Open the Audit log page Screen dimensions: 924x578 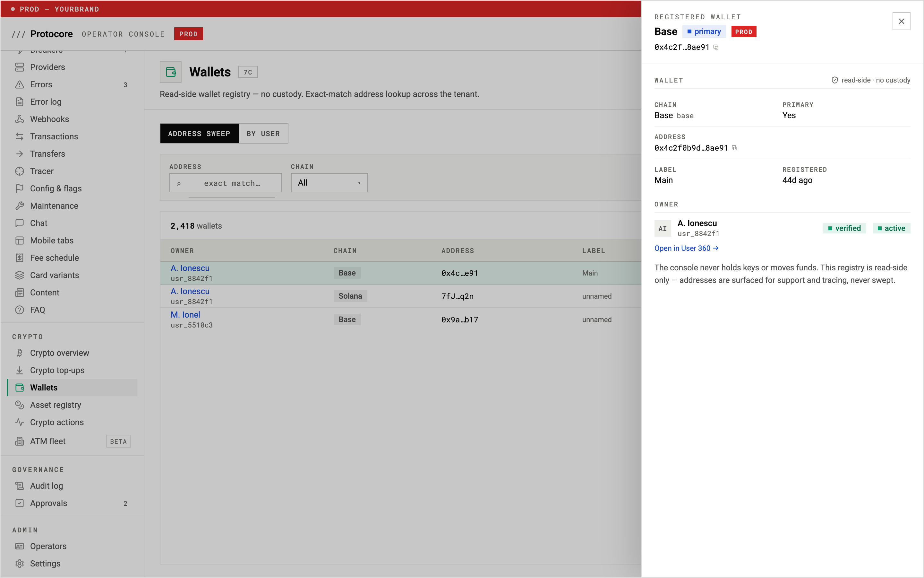pos(72,486)
